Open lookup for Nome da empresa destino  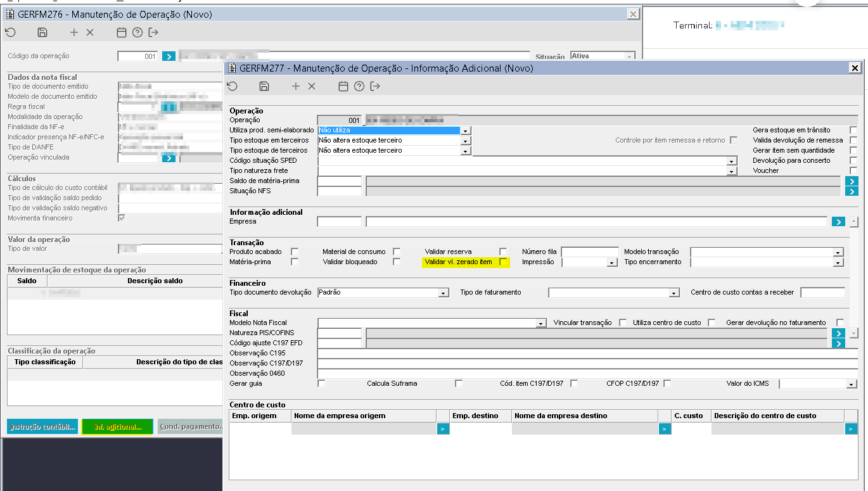pos(664,429)
